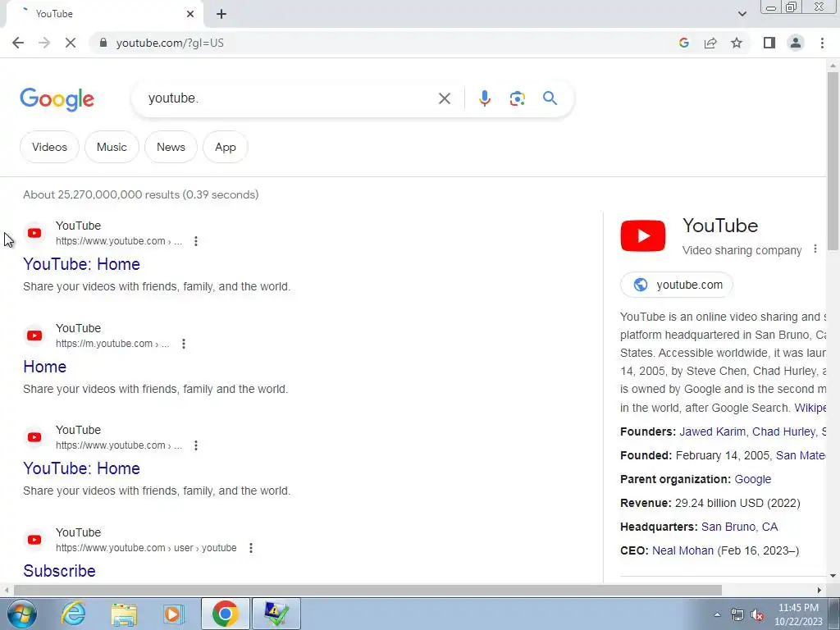Open the m.youtube.com Home result
This screenshot has height=630, width=840.
45,367
